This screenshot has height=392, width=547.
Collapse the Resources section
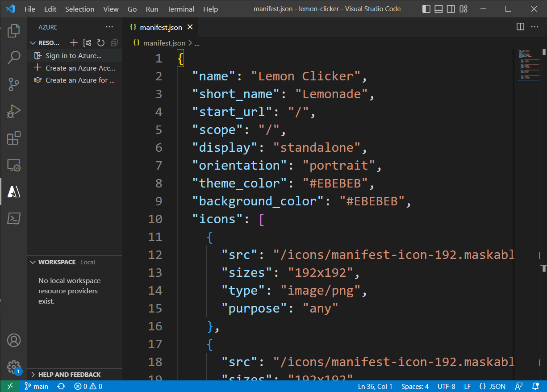[x=33, y=43]
